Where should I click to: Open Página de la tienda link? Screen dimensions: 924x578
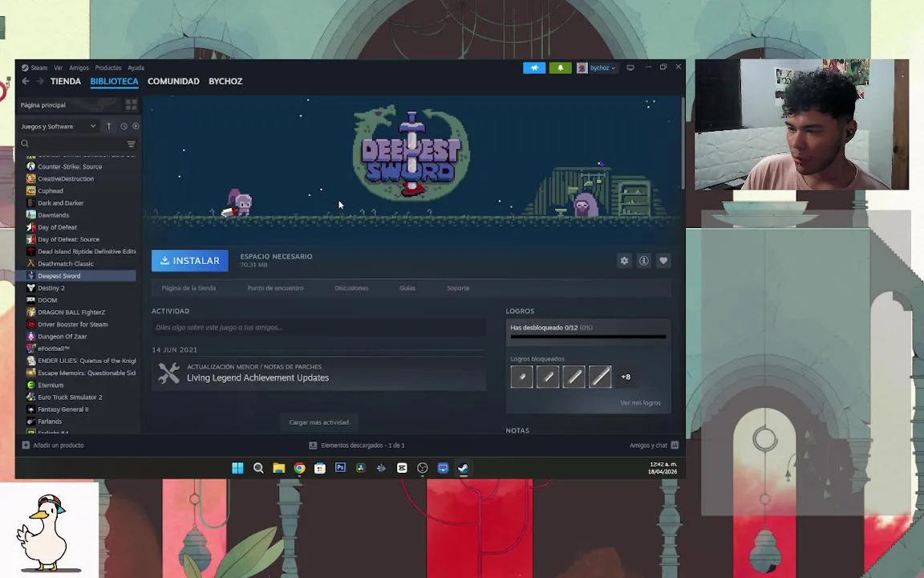[x=188, y=288]
